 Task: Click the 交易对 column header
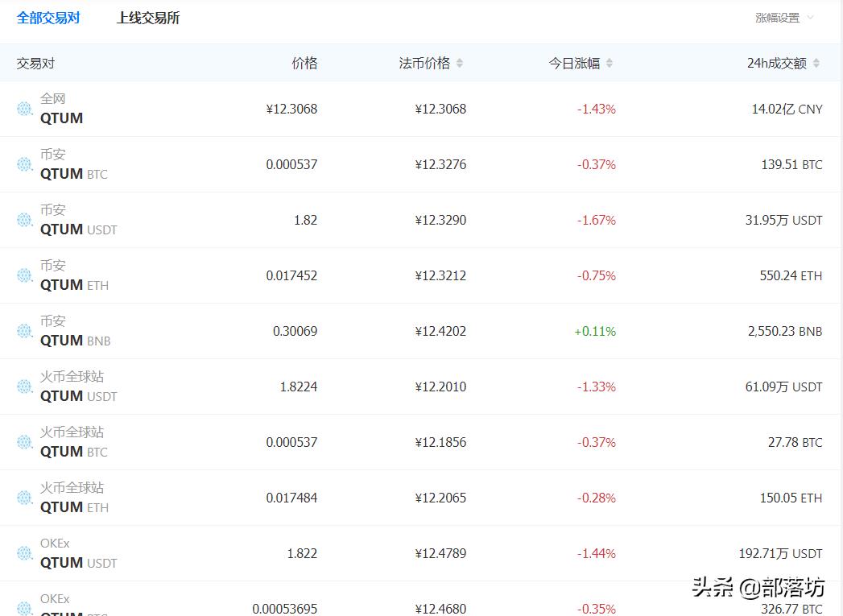tap(35, 64)
